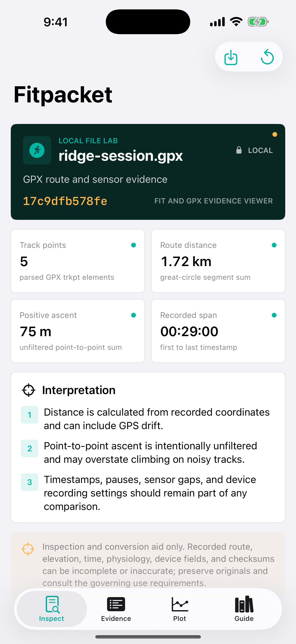
Task: Tap the 9:41 clock in status bar
Action: [x=56, y=22]
